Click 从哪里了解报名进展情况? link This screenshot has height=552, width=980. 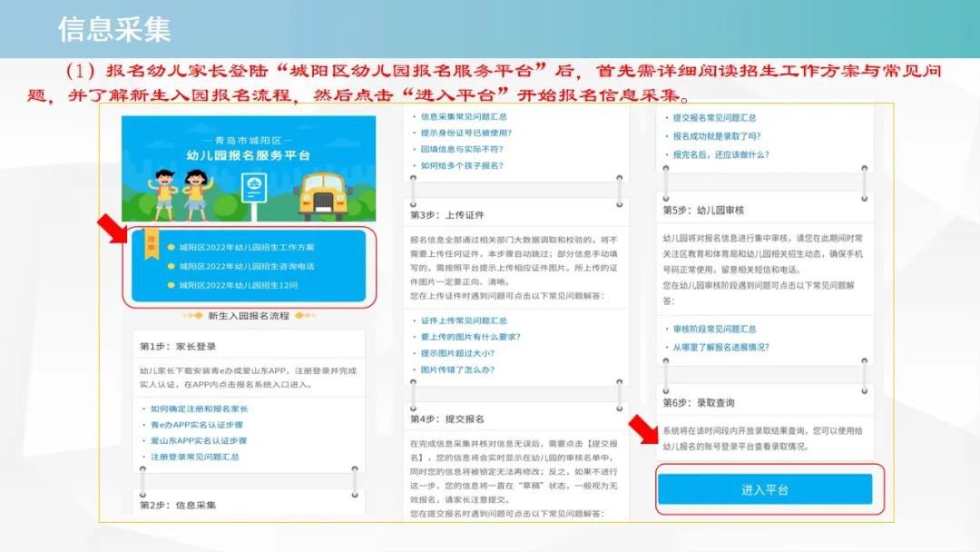(721, 346)
